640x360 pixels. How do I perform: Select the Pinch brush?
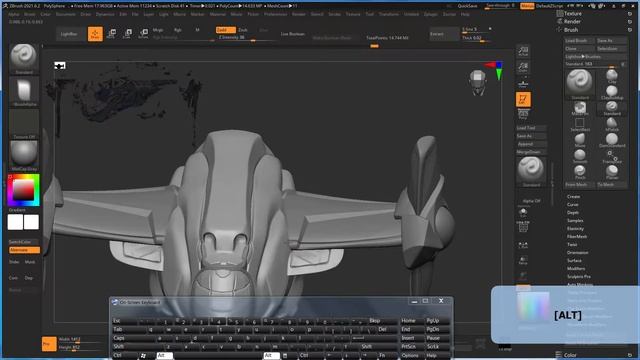[x=580, y=173]
